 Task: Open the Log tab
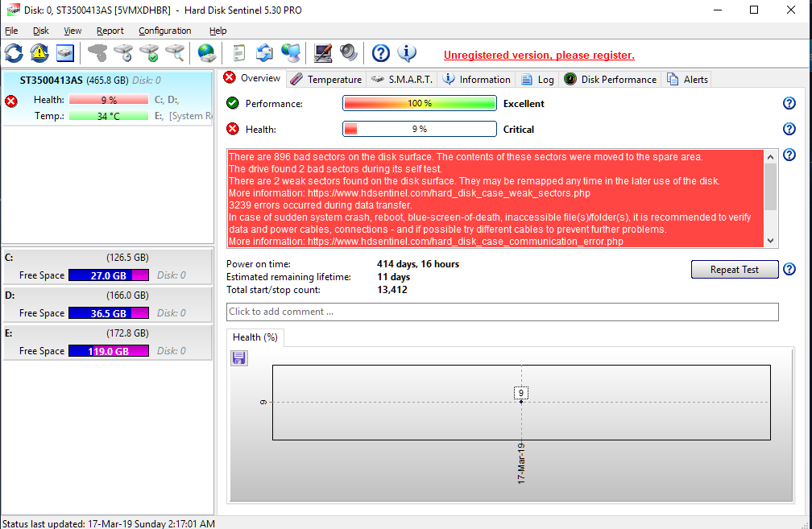click(x=537, y=79)
